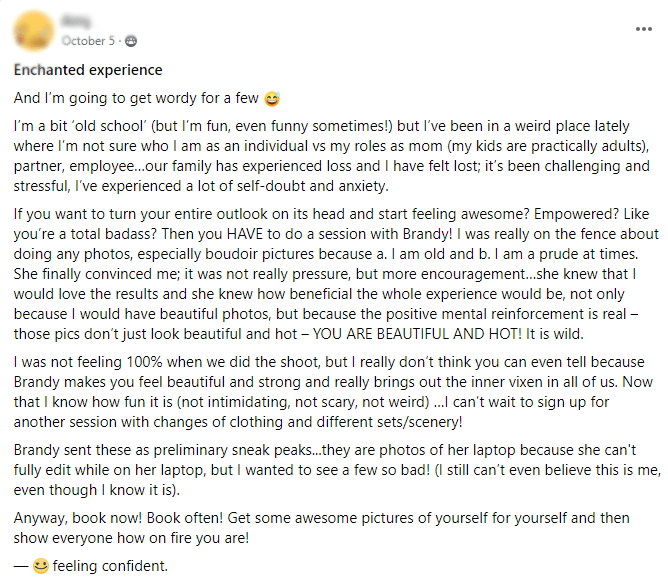Click the blurred profile avatar picture

point(33,31)
